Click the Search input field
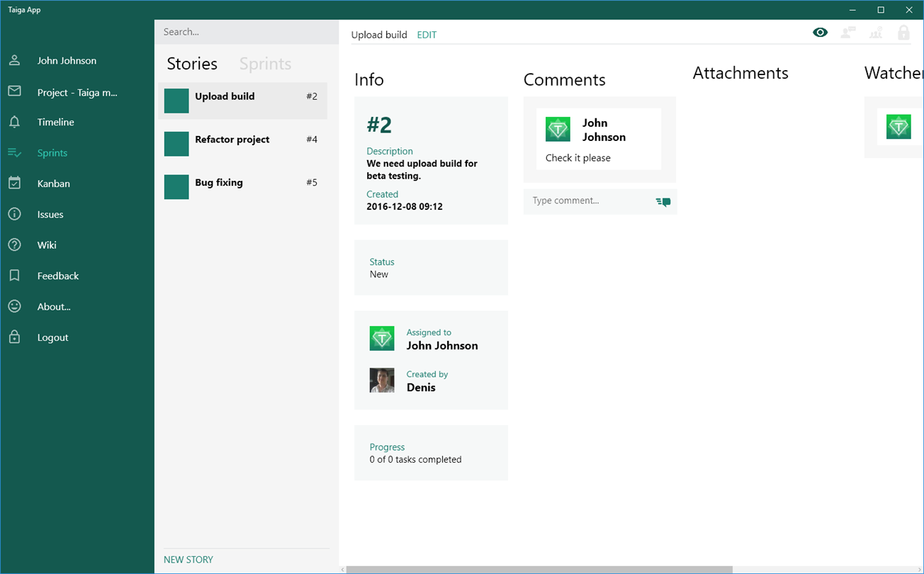This screenshot has width=924, height=574. 247,32
